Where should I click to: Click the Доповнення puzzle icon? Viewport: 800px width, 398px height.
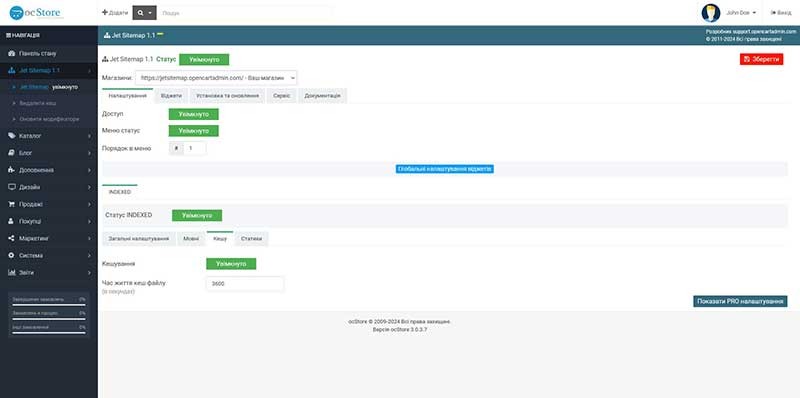[12, 170]
